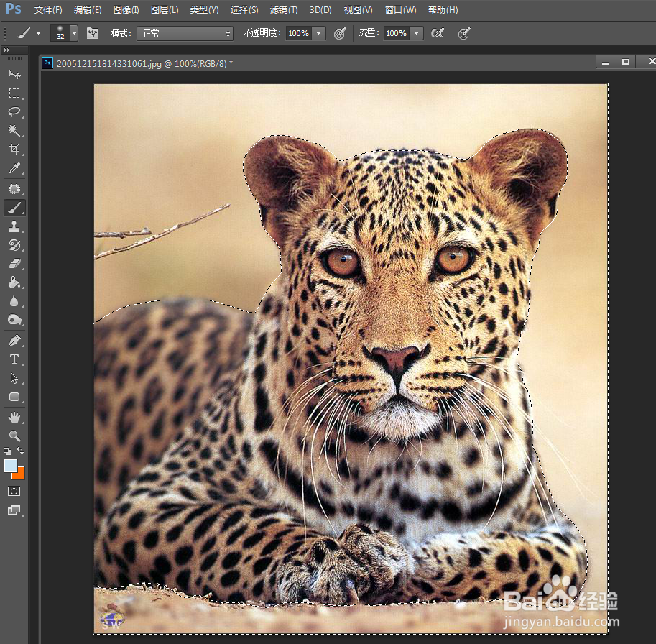
Task: Select the History Brush tool
Action: [x=14, y=245]
